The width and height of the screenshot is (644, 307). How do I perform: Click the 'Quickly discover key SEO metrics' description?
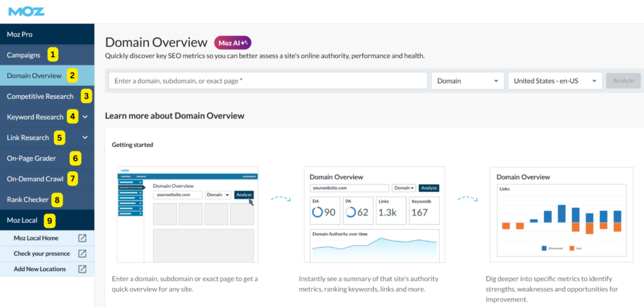265,56
